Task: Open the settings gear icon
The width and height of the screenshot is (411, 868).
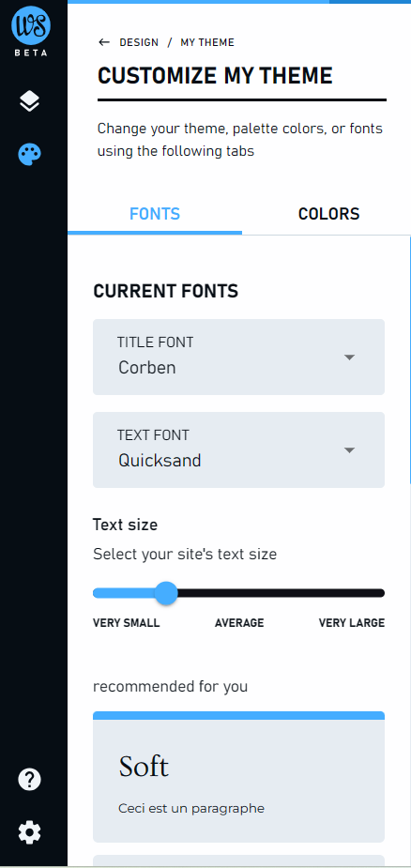Action: click(x=29, y=832)
